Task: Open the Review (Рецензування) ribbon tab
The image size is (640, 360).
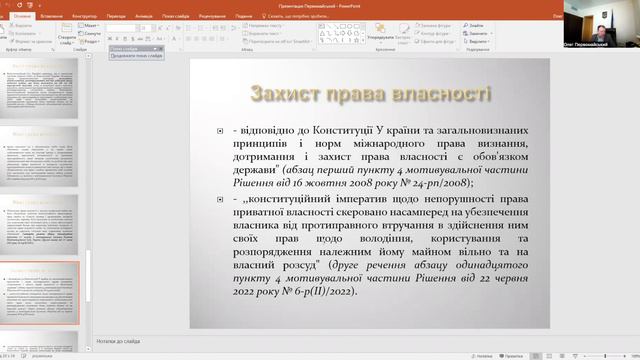Action: (x=212, y=16)
